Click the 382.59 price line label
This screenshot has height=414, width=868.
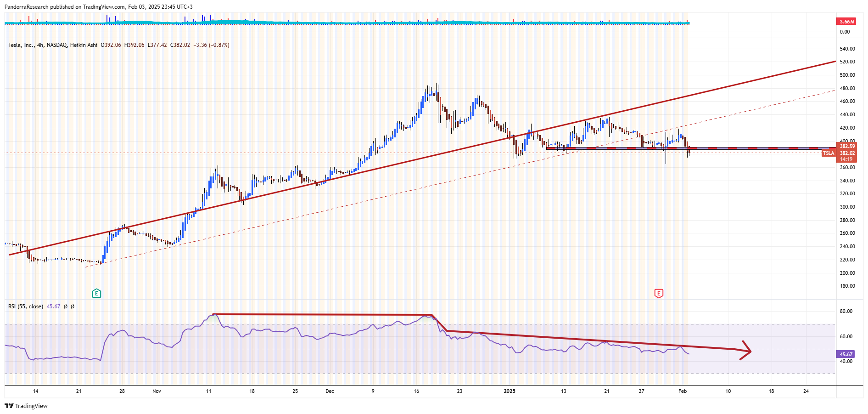point(847,147)
